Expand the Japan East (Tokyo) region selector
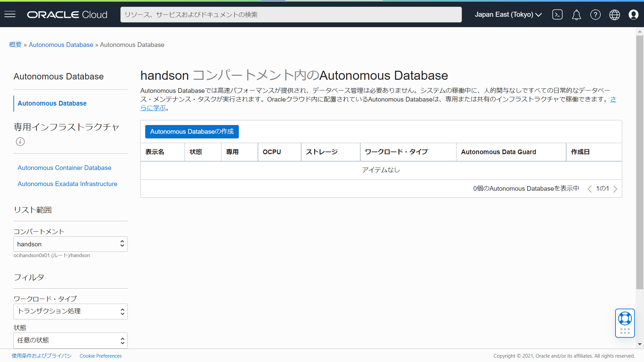644x362 pixels. (x=508, y=14)
